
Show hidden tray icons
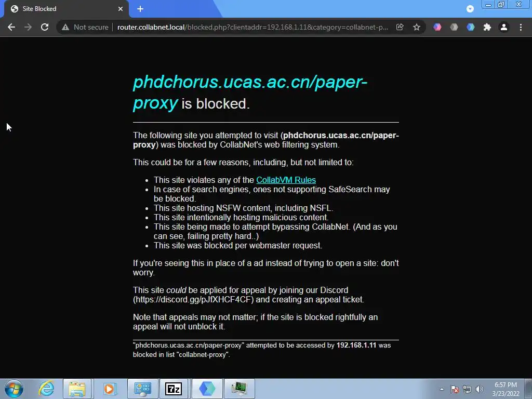(x=442, y=389)
